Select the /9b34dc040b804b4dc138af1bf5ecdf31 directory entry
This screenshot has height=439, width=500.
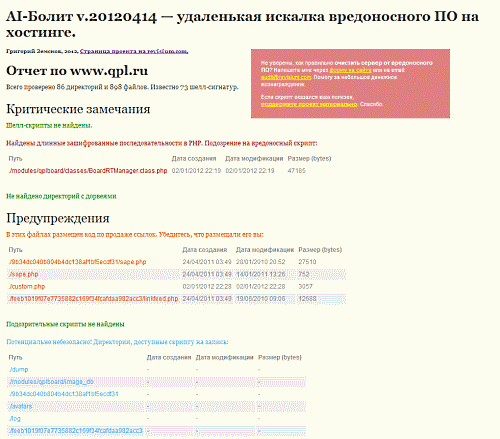[x=64, y=394]
